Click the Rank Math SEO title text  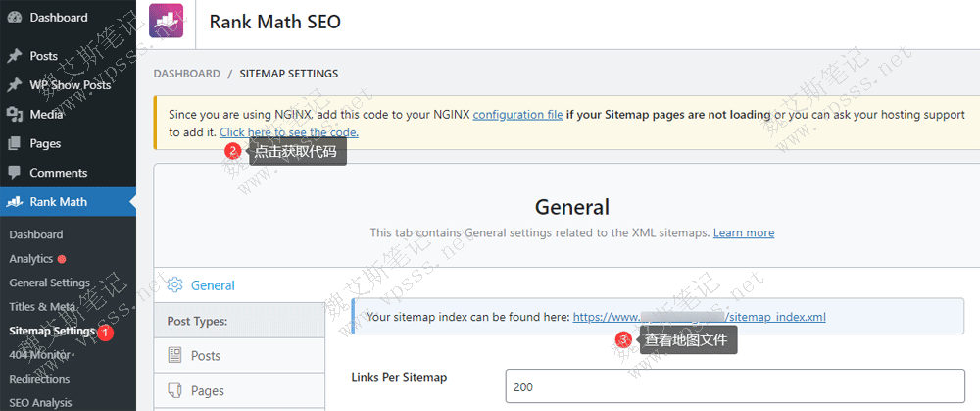[275, 22]
